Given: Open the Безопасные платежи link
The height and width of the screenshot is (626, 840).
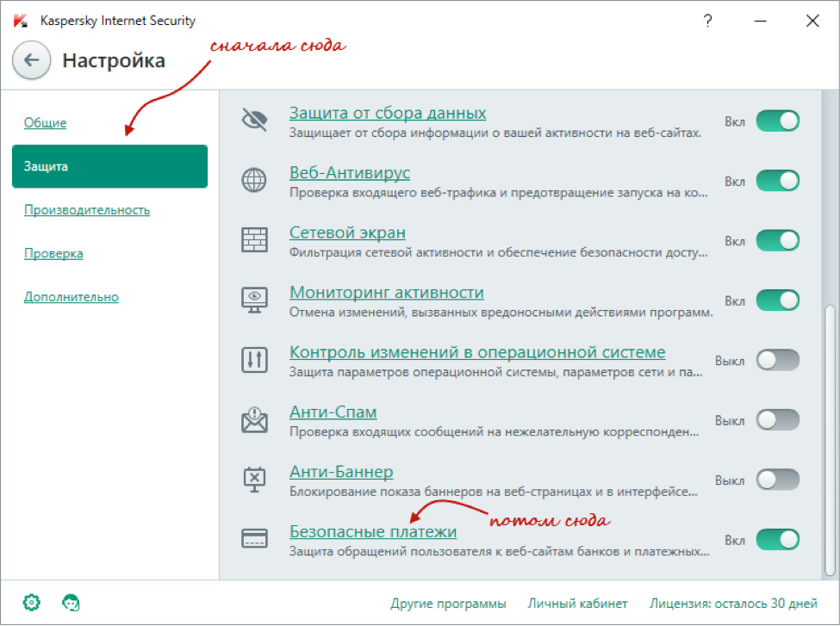Looking at the screenshot, I should click(x=373, y=532).
